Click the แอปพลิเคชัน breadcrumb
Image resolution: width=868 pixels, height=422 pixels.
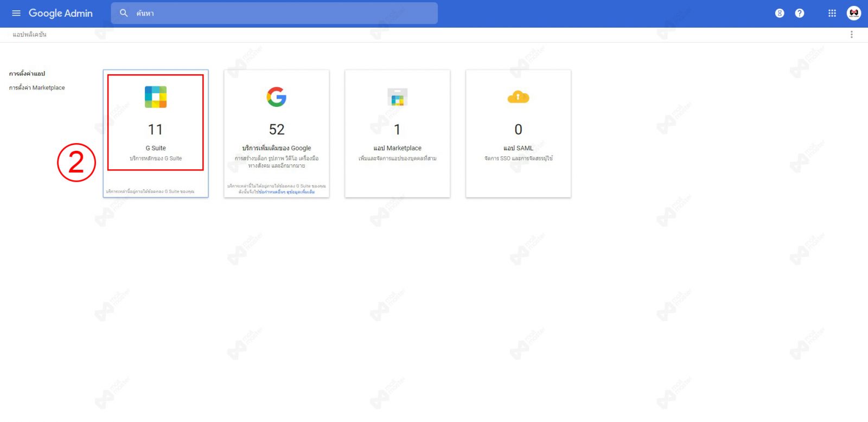coord(29,34)
